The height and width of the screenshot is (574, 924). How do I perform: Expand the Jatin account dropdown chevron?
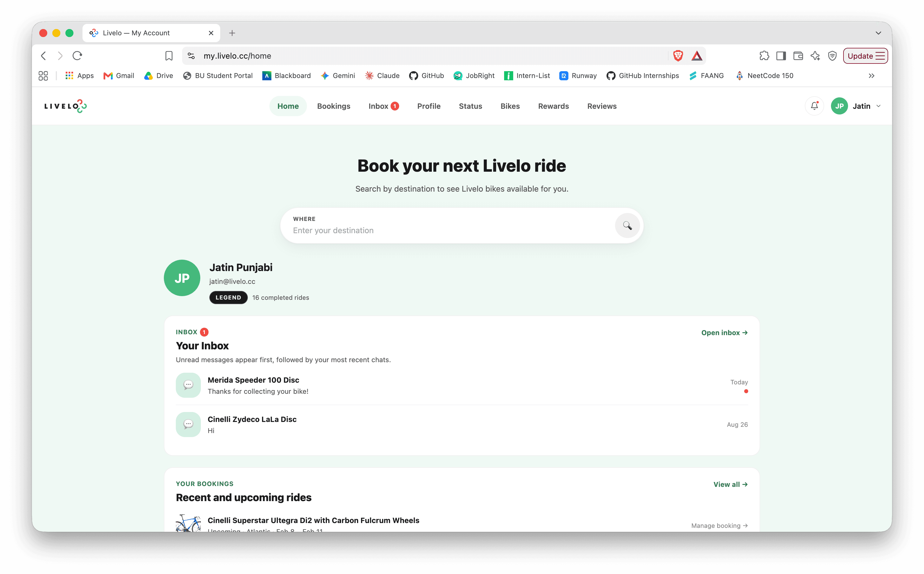(878, 106)
